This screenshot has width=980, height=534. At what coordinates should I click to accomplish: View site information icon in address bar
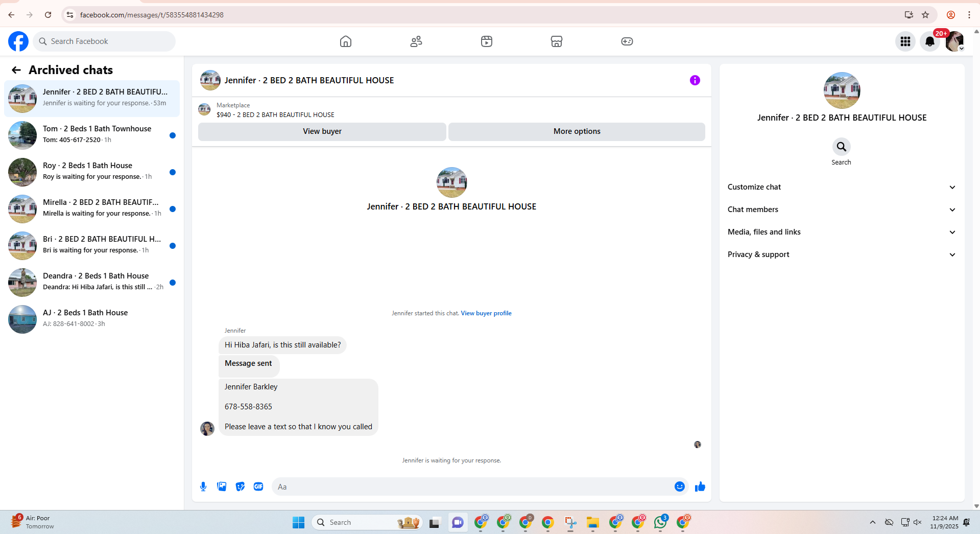tap(70, 15)
